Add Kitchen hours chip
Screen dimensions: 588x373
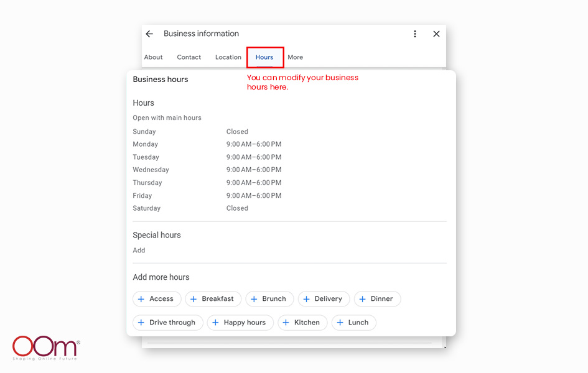(x=302, y=323)
